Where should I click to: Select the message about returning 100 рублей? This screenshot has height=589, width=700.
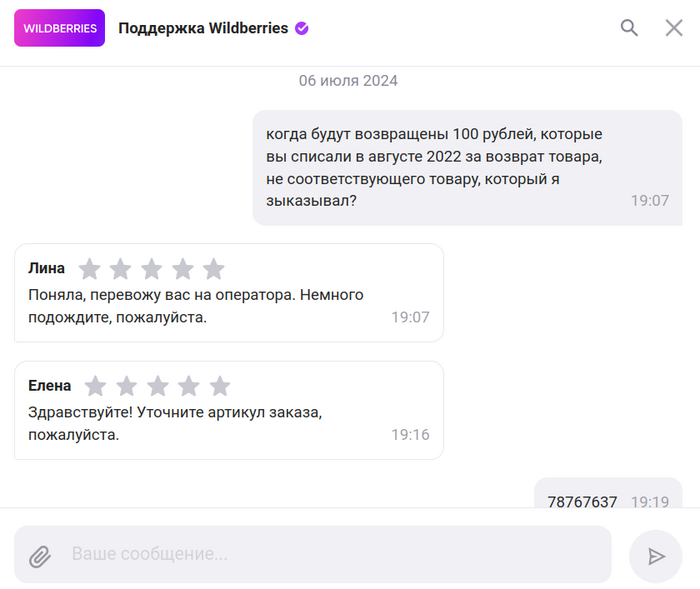point(467,167)
